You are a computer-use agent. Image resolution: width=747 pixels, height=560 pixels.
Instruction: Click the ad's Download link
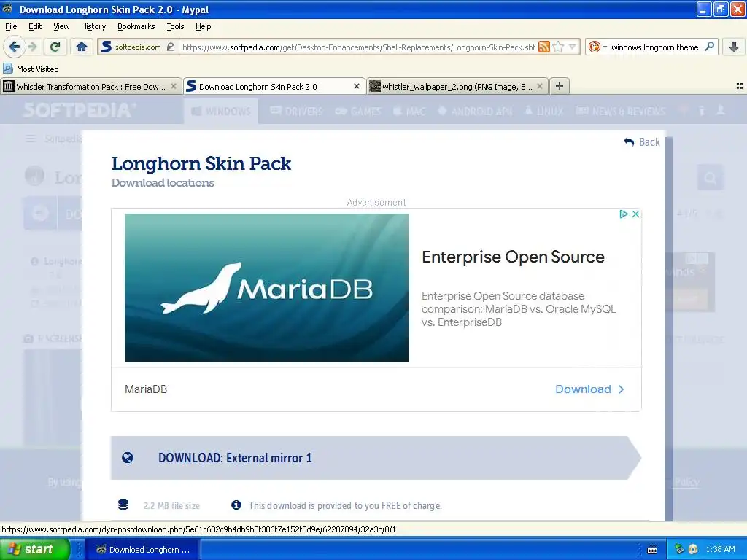coord(589,389)
